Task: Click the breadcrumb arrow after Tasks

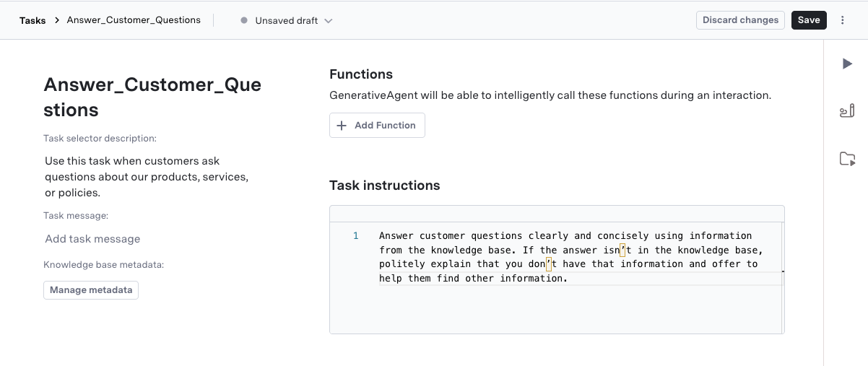Action: [x=56, y=21]
